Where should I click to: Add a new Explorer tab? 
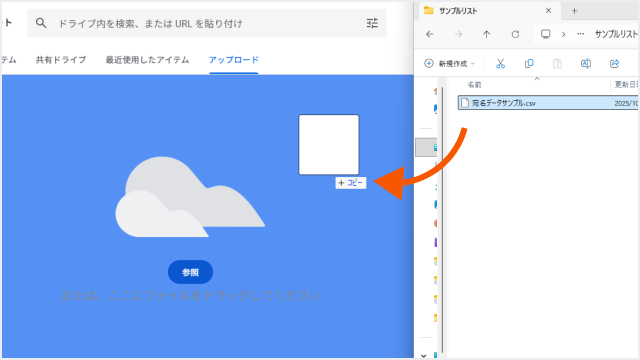click(574, 11)
